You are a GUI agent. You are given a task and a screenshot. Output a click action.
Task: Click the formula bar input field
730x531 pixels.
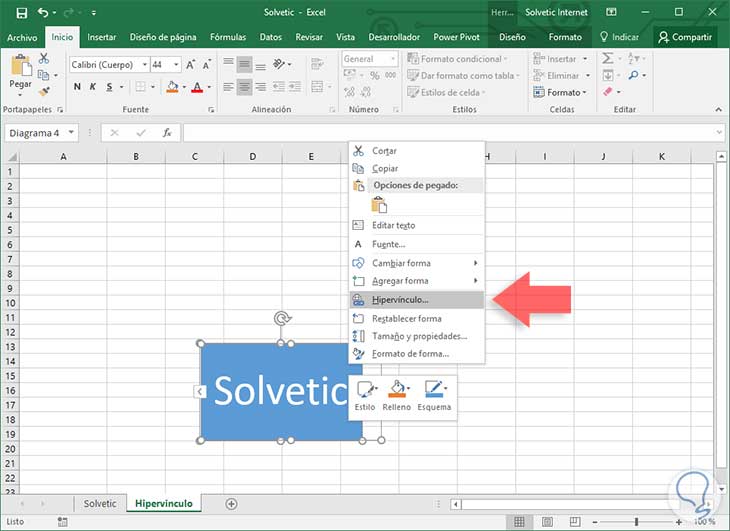point(454,133)
